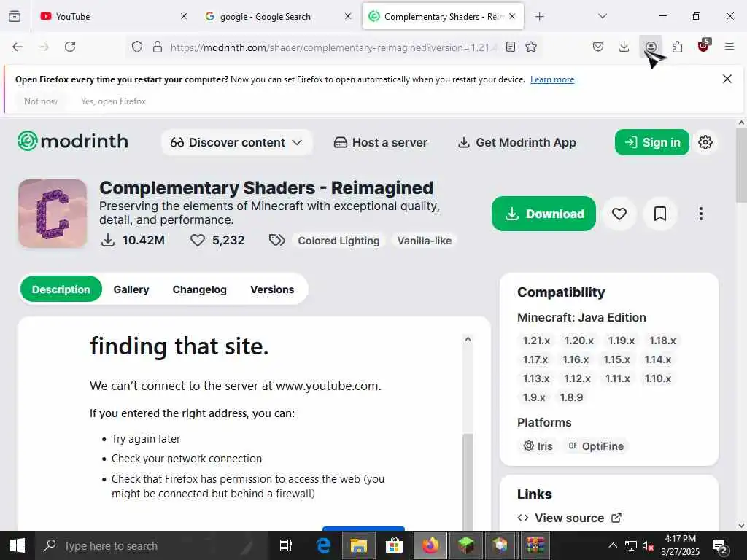
Task: Open the notification center icon
Action: tap(719, 545)
